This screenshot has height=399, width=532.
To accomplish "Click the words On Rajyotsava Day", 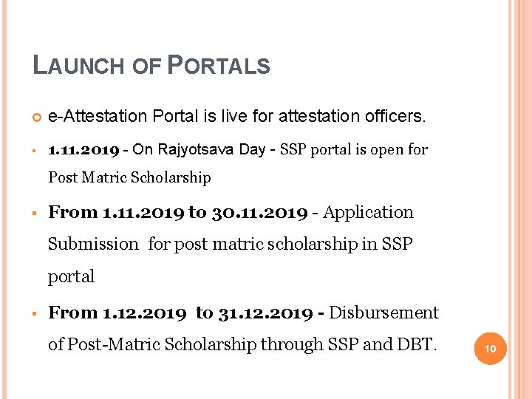I will (199, 149).
